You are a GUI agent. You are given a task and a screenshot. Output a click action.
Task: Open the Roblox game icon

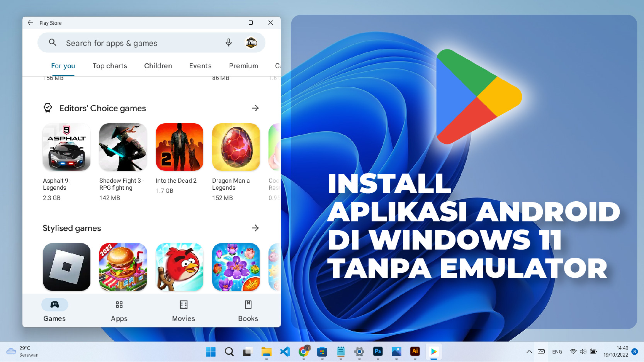[x=66, y=267]
